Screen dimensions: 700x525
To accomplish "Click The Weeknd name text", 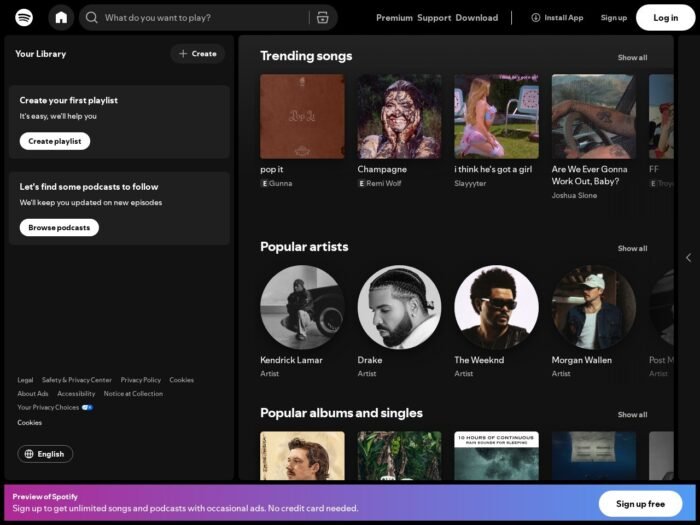I will [x=479, y=360].
